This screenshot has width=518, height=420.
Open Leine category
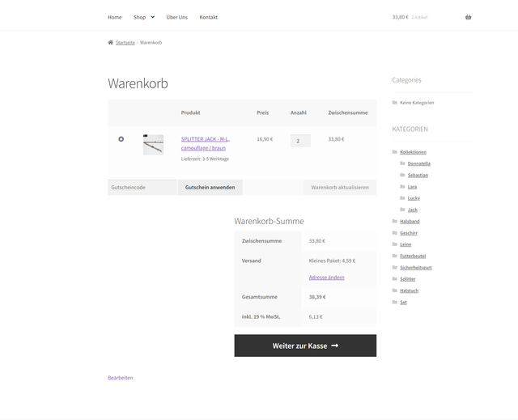coord(405,244)
